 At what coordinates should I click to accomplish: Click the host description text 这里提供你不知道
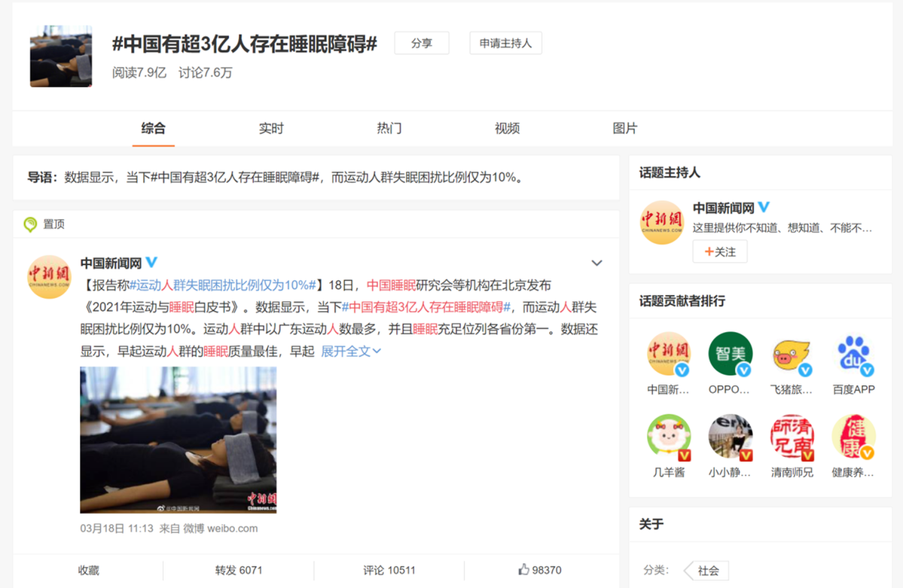point(782,228)
